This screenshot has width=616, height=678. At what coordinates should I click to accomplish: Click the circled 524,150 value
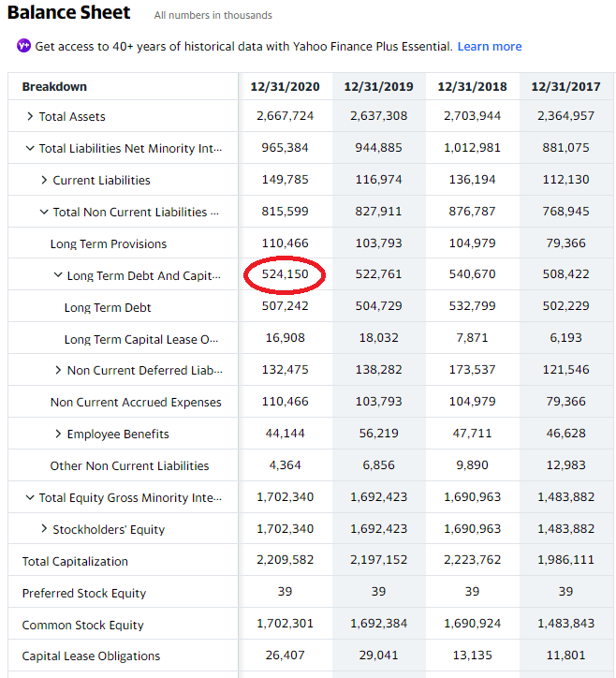[x=285, y=274]
